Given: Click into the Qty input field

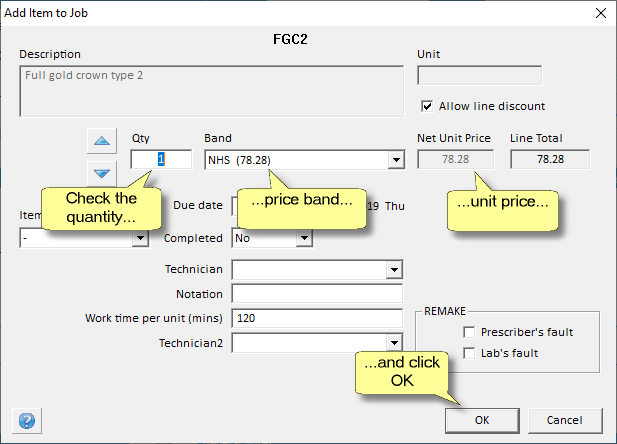Looking at the screenshot, I should coord(161,160).
